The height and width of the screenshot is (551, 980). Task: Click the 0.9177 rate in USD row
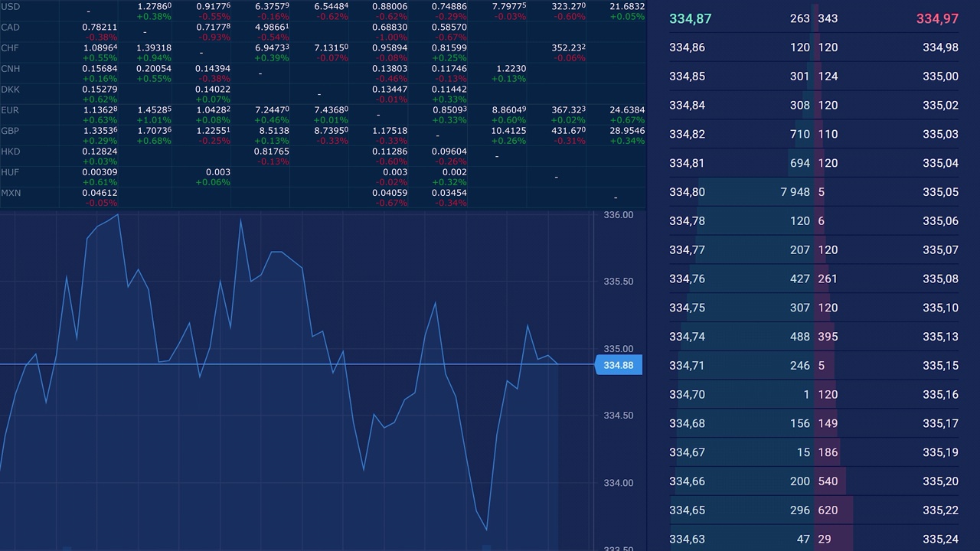pyautogui.click(x=213, y=6)
